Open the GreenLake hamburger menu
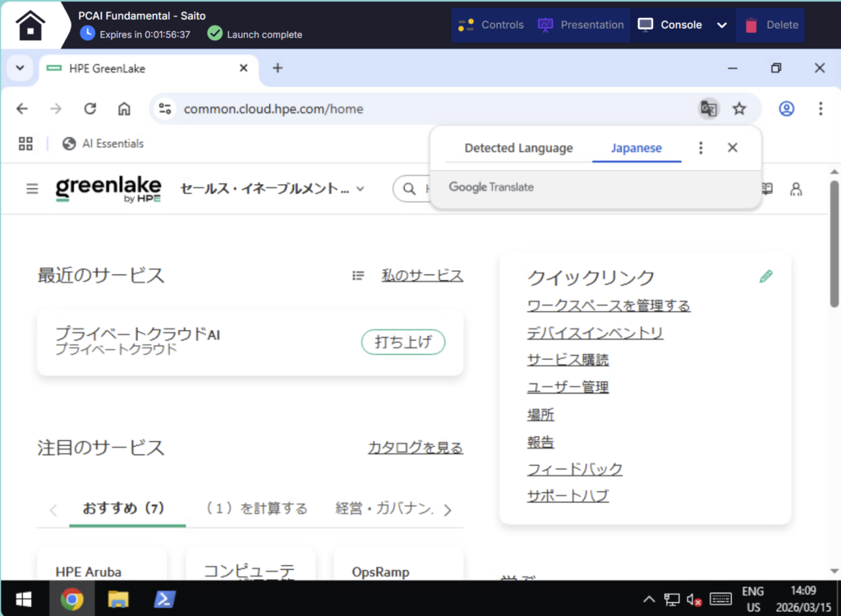 (x=32, y=189)
